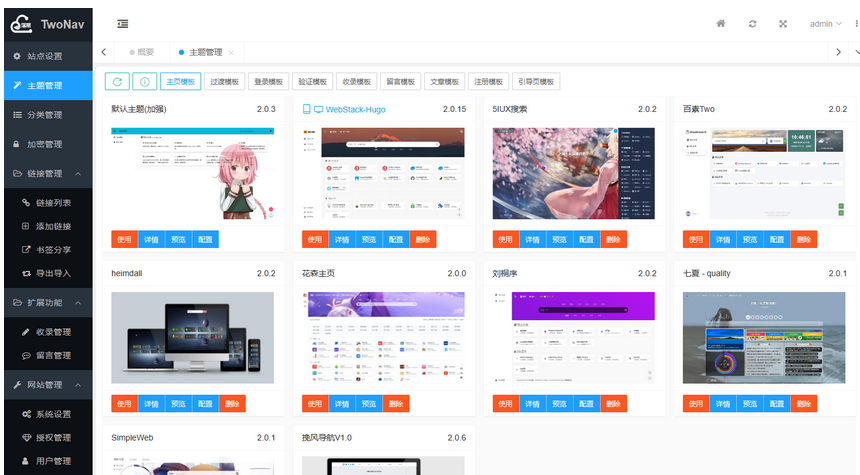Click 使用 on 花森主页 theme
860x475 pixels.
315,404
